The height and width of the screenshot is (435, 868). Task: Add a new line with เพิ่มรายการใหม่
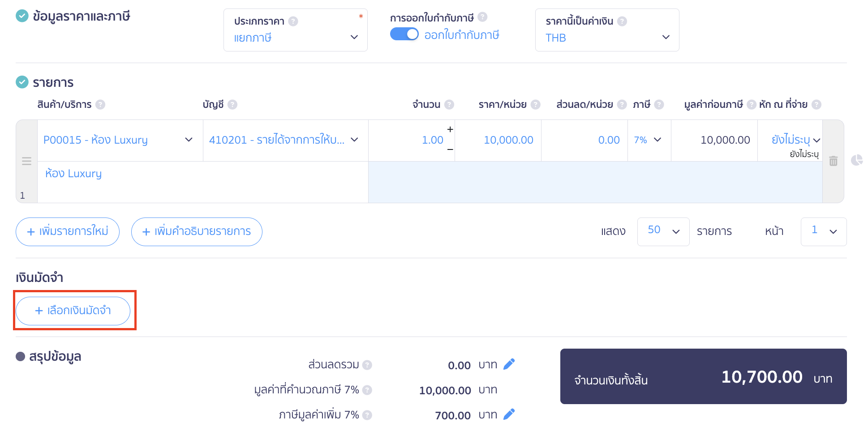67,231
